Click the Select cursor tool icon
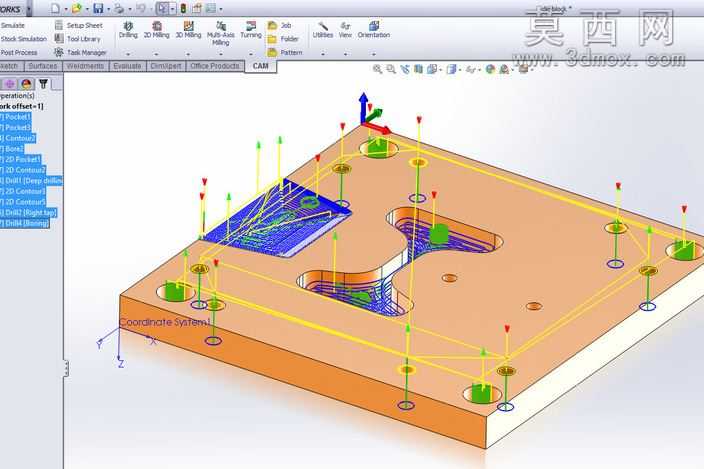The image size is (704, 469). click(162, 8)
